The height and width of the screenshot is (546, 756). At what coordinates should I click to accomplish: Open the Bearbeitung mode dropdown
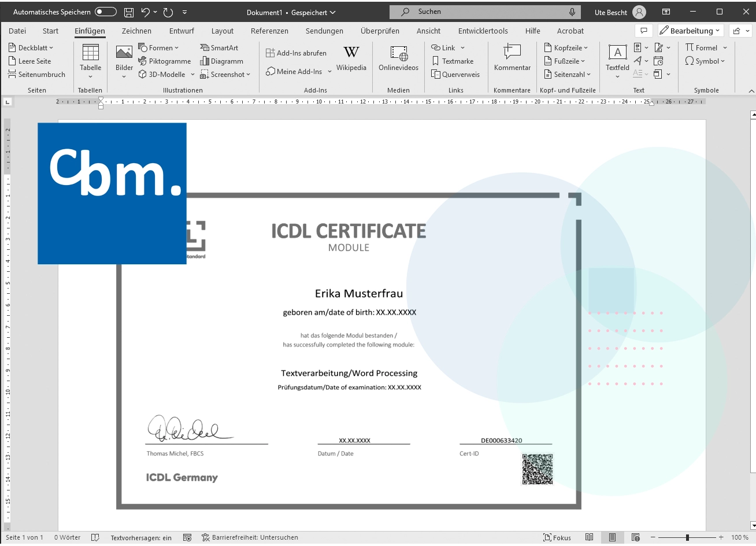691,31
